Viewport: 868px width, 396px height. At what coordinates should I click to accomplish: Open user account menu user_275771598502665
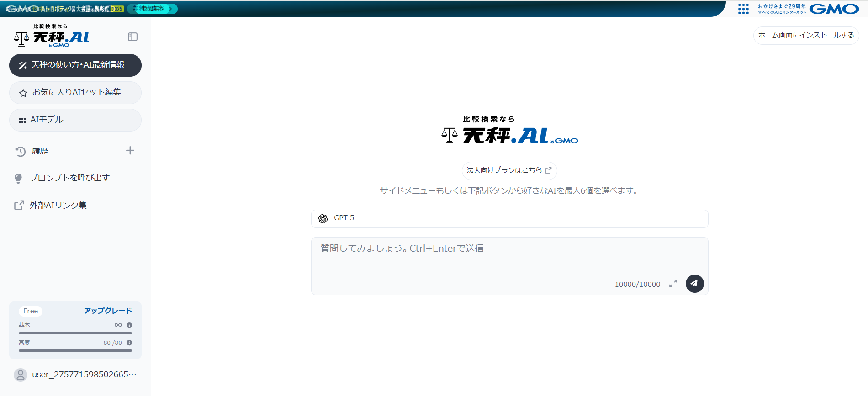(x=84, y=375)
